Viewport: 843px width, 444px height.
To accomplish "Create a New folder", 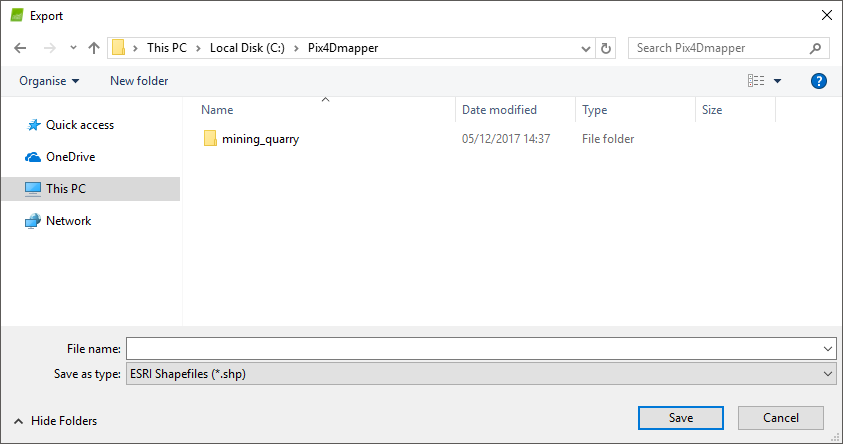I will point(139,81).
